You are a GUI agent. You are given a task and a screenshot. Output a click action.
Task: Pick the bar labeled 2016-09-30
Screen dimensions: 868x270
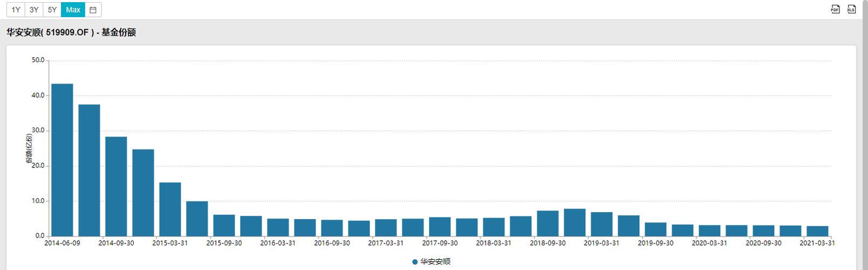332,228
